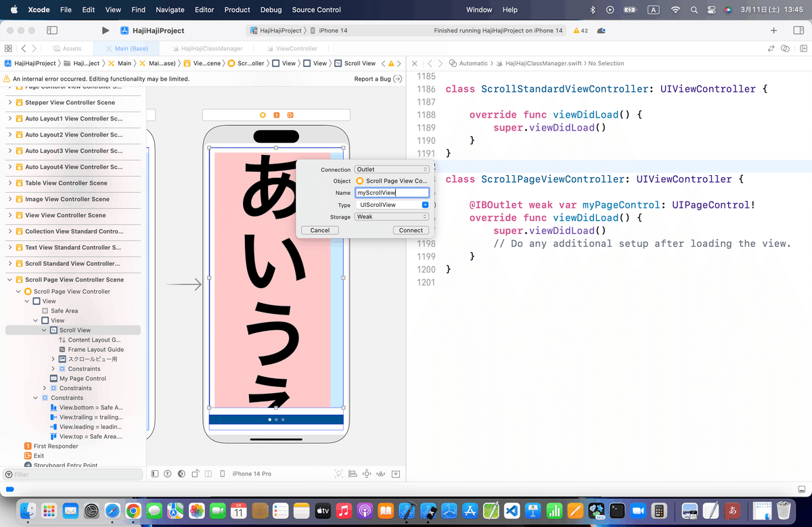Select First Responder in outline
Image resolution: width=812 pixels, height=527 pixels.
coord(51,446)
